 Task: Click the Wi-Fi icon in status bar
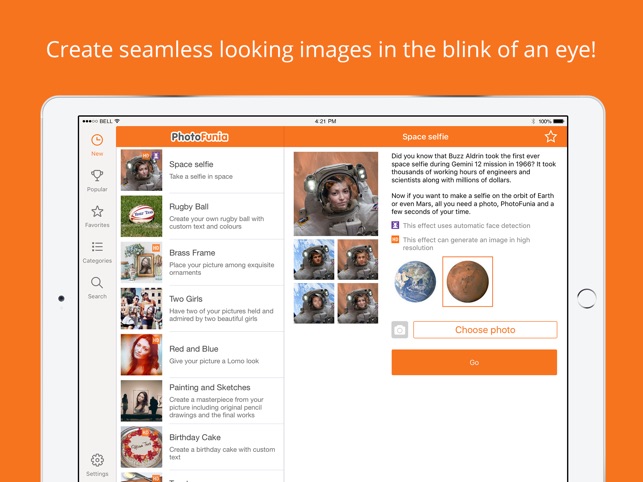[x=117, y=121]
